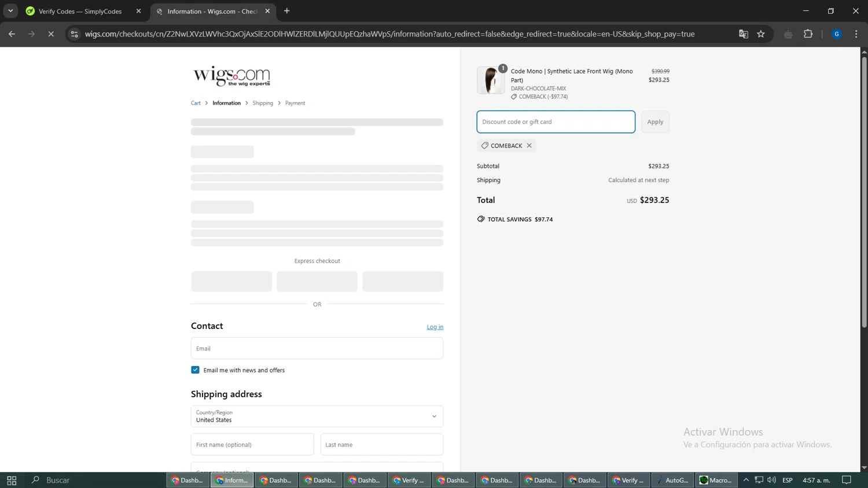
Task: Open the Google profile avatar G
Action: click(837, 34)
